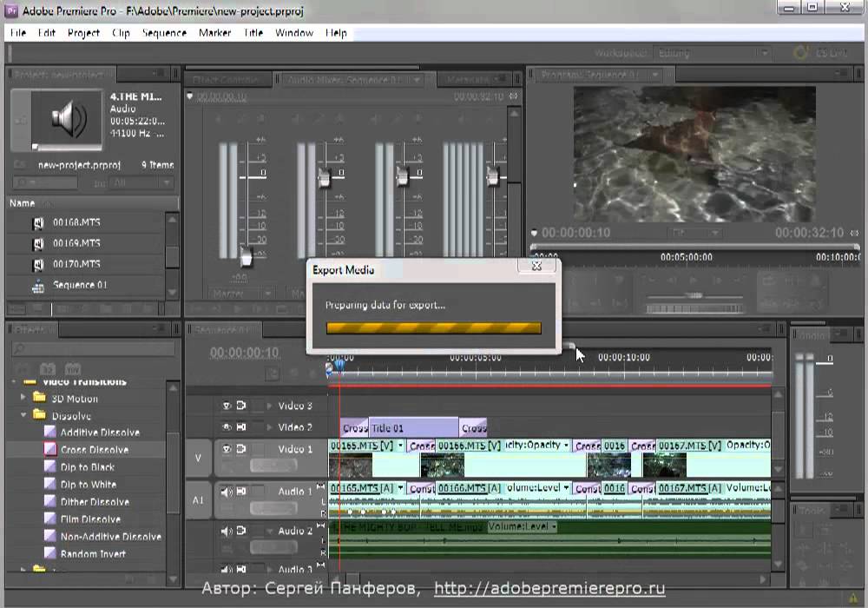Image resolution: width=868 pixels, height=608 pixels.
Task: Open 00165.MTS [V] clip effect dropdown
Action: pos(399,445)
